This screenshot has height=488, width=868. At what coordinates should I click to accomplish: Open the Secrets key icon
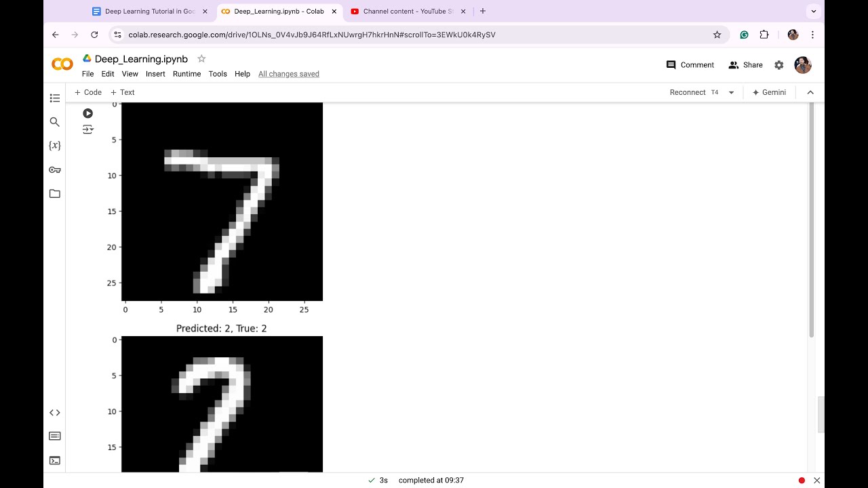tap(55, 169)
